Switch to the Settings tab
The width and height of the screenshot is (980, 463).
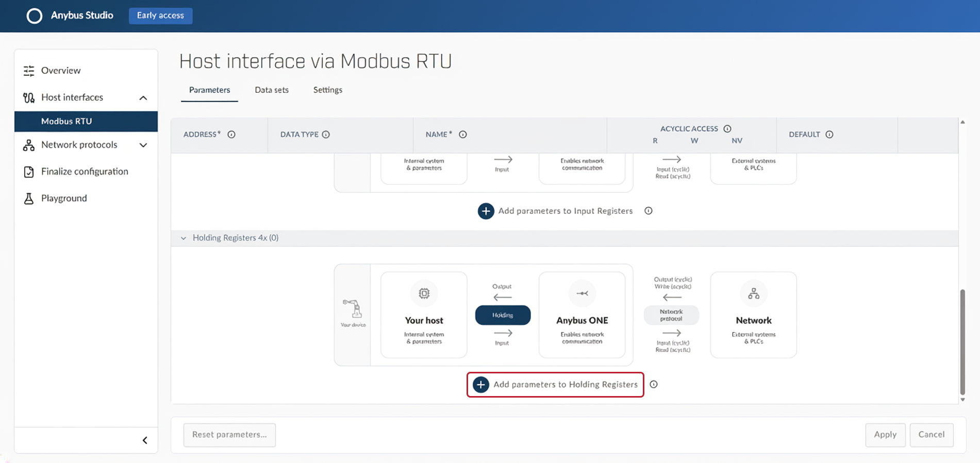328,90
